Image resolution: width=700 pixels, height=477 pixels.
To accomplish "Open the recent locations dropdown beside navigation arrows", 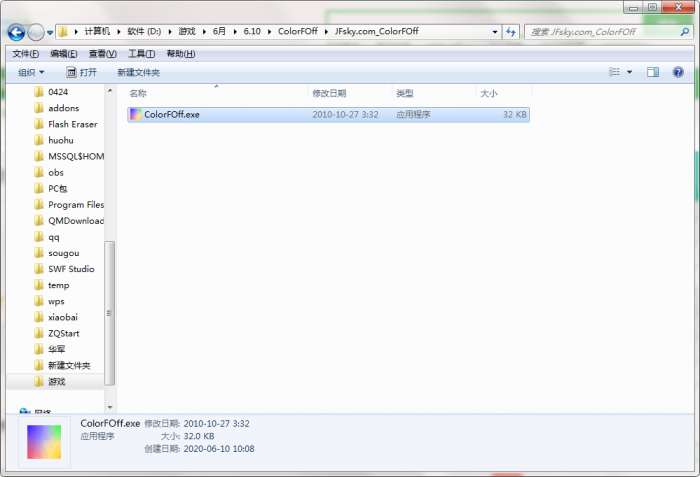I will click(x=50, y=33).
